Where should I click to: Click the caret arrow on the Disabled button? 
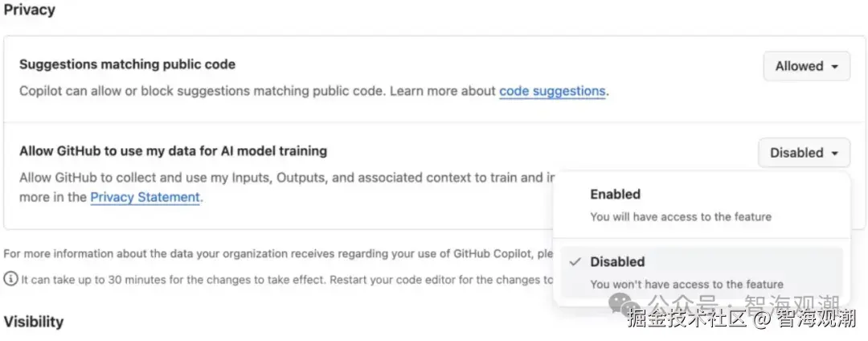click(835, 153)
